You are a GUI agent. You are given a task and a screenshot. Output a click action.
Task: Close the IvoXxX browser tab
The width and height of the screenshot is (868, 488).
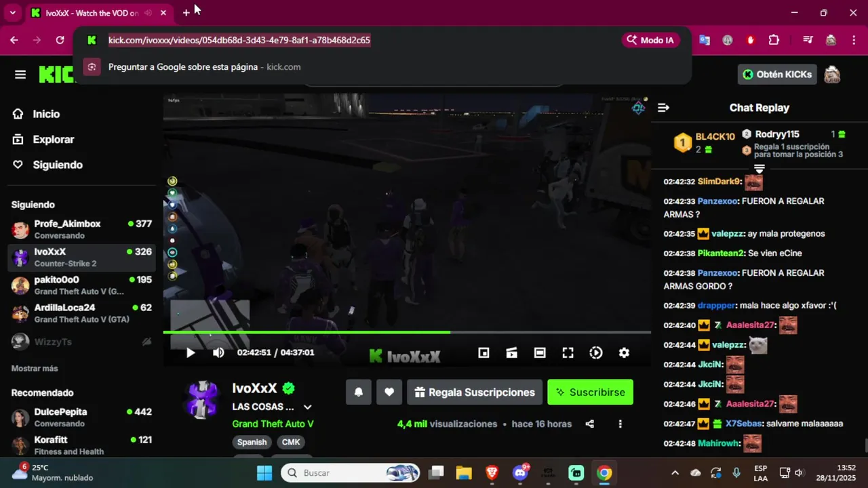click(x=163, y=13)
